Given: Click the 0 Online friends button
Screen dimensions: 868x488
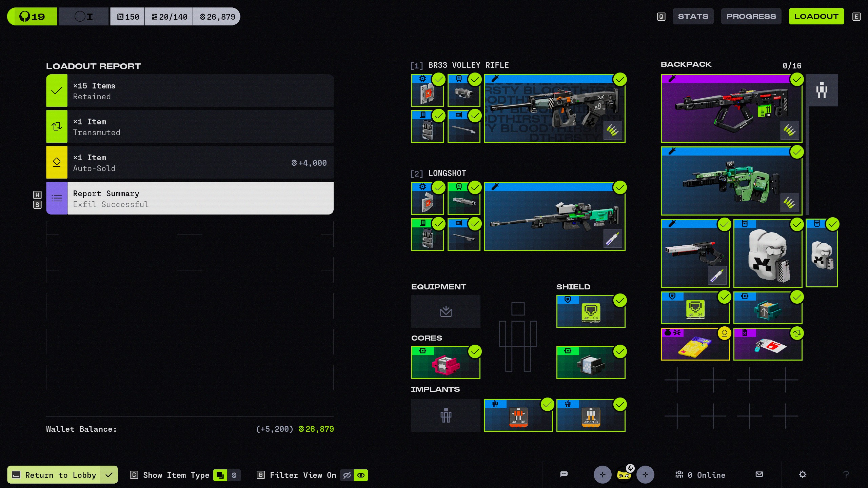Looking at the screenshot, I should click(x=701, y=475).
